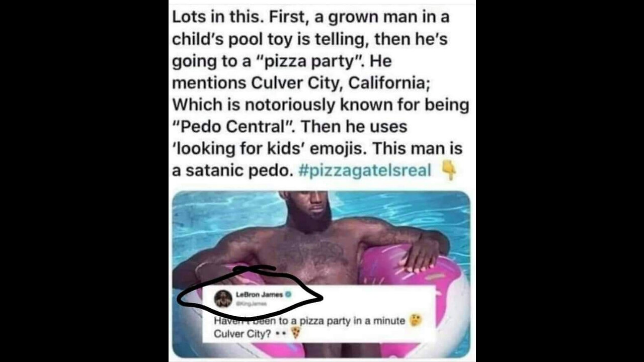Click the blue verified badge beside the name
This screenshot has height=362, width=644.
(x=289, y=295)
